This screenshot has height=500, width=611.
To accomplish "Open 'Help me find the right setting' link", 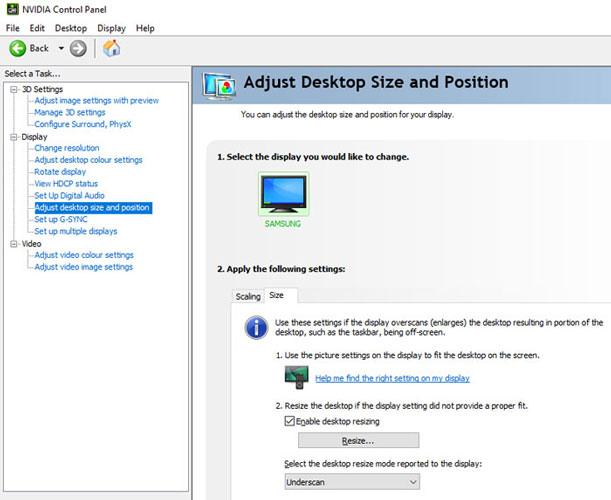I will click(392, 378).
